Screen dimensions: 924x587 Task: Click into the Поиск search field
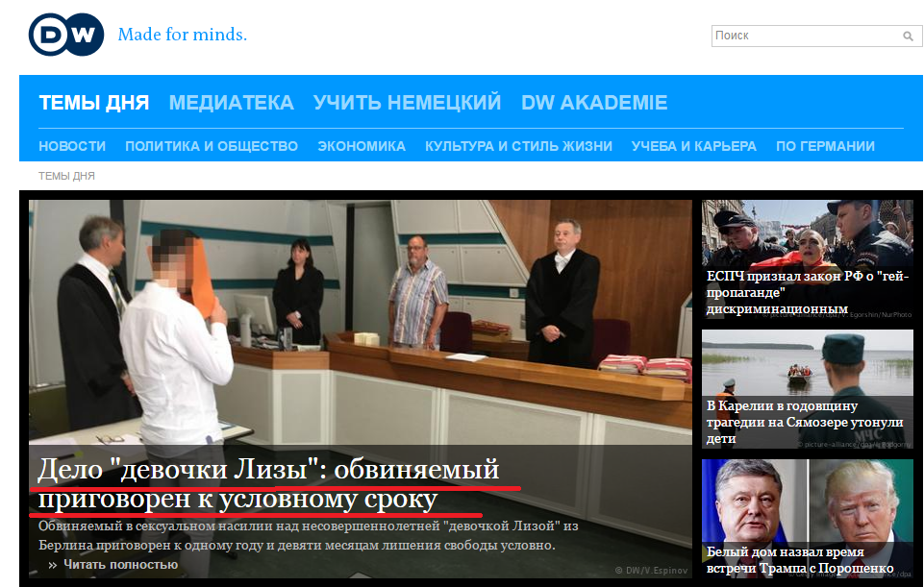click(804, 36)
